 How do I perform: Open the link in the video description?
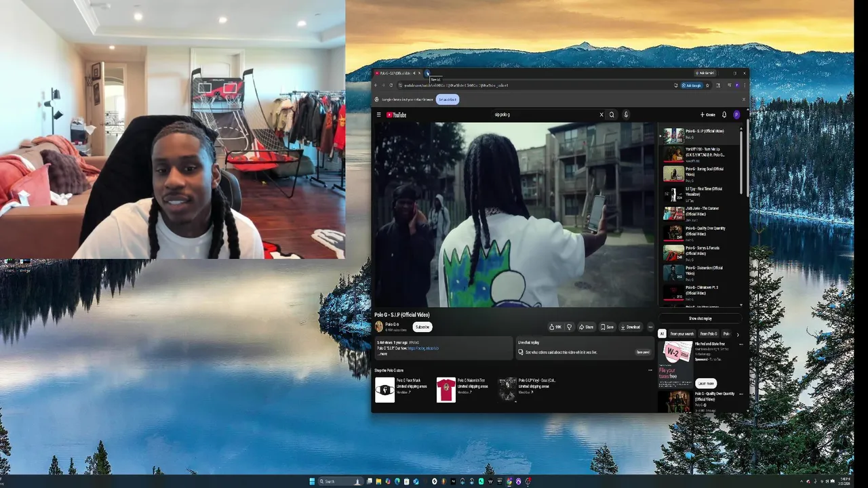[423, 348]
